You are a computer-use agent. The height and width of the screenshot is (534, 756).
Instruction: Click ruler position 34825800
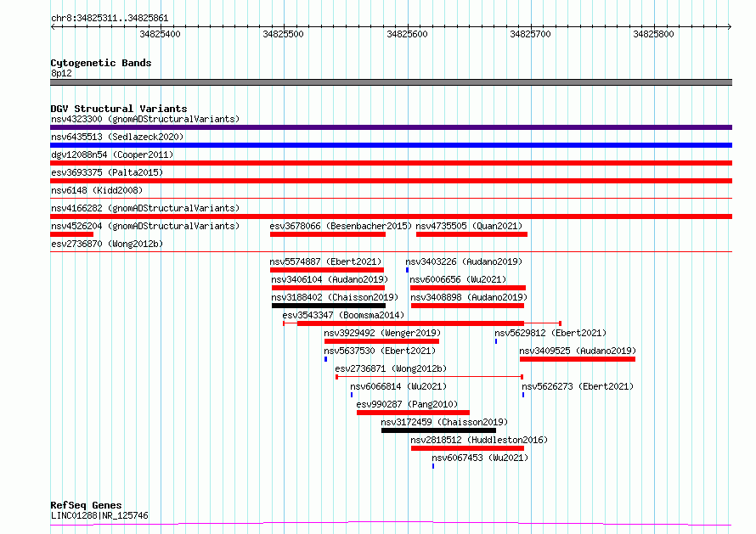[654, 34]
